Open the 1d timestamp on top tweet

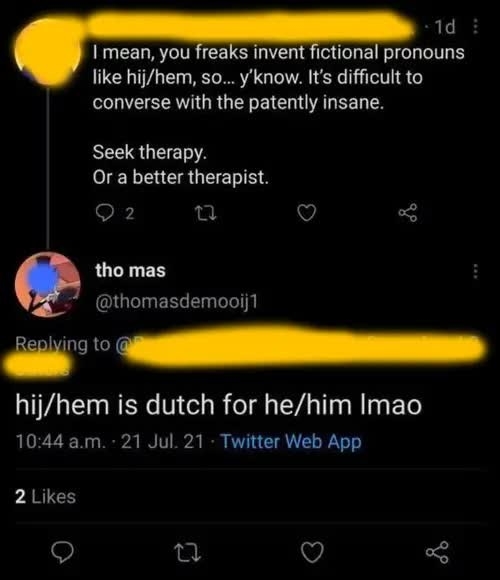[x=445, y=27]
